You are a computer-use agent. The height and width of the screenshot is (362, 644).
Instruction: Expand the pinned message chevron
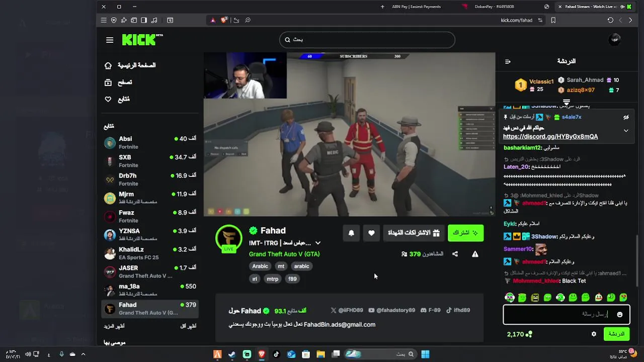click(626, 131)
